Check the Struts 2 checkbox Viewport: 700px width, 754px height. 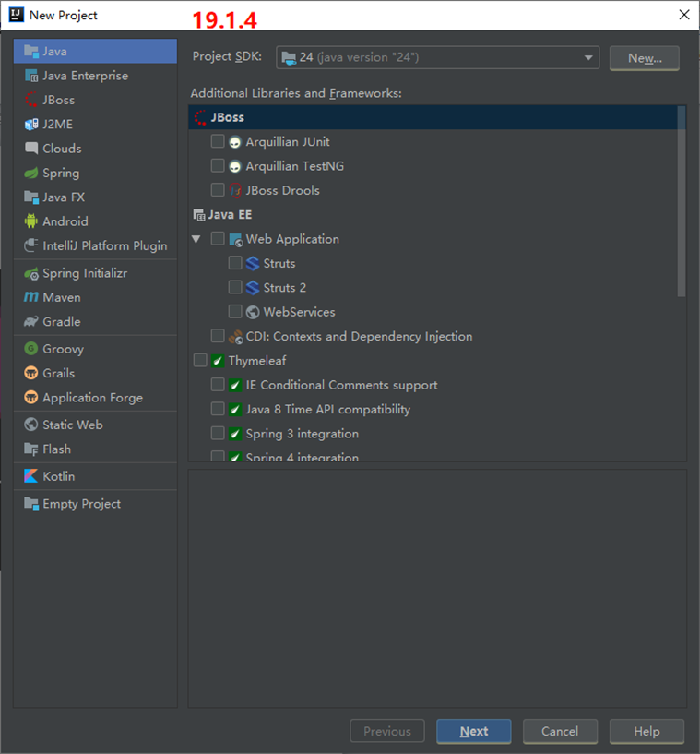pyautogui.click(x=235, y=287)
